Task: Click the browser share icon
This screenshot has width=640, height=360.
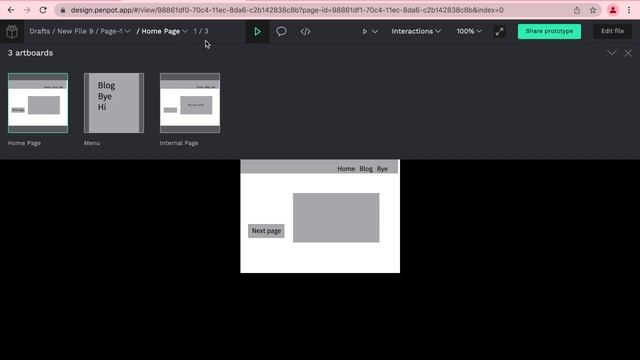Action: click(577, 10)
